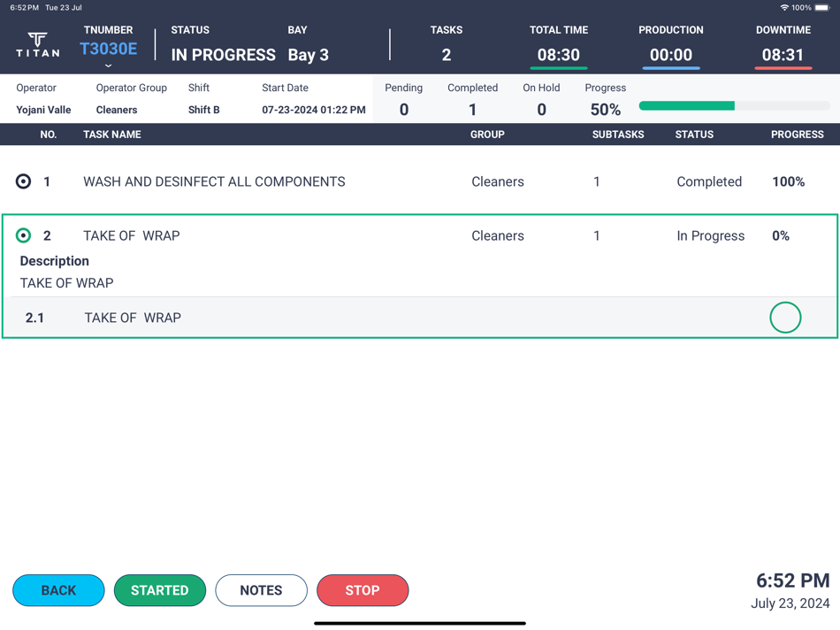Click the 50% progress value
Screen dimensions: 840x630
(x=606, y=110)
